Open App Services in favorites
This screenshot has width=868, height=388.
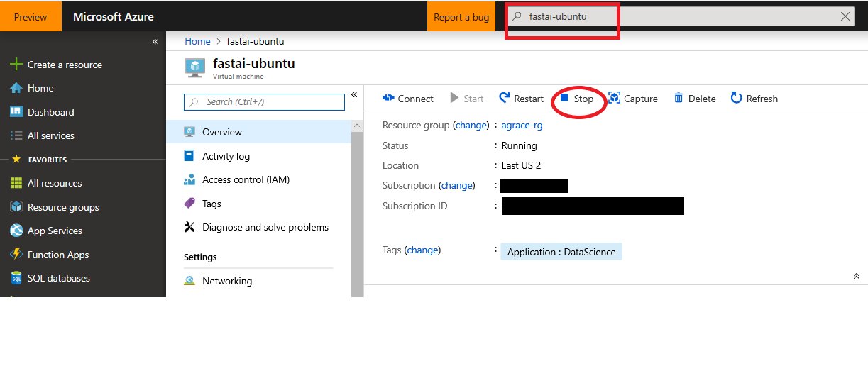[55, 231]
